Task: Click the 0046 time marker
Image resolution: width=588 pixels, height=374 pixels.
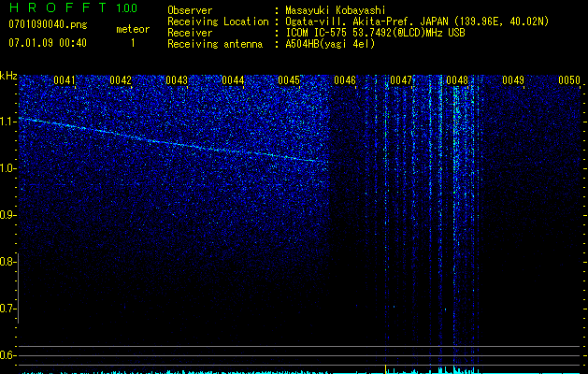Action: [345, 80]
